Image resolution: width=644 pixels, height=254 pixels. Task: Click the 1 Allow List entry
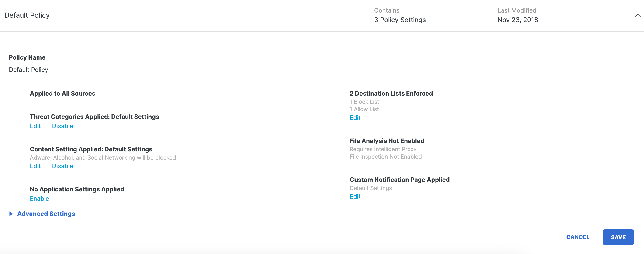[364, 109]
